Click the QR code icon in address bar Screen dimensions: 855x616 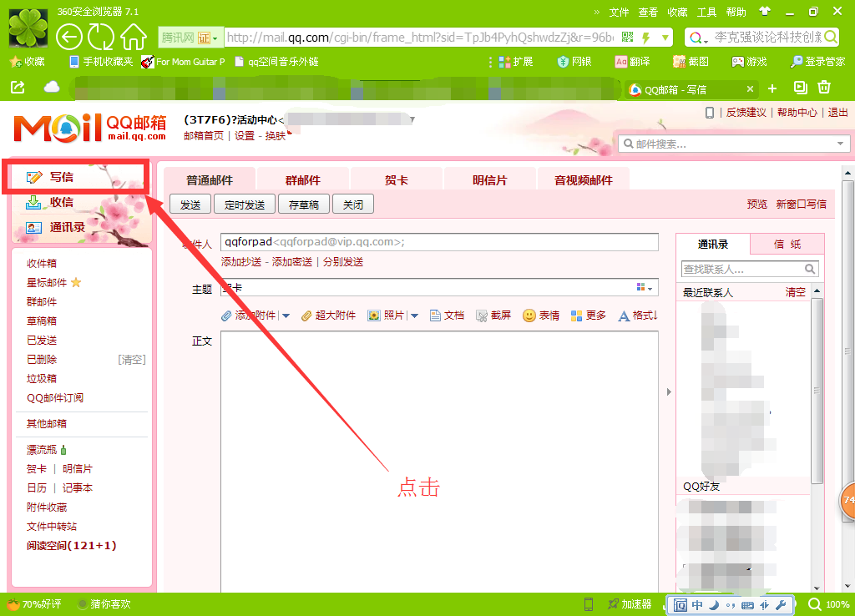click(628, 37)
